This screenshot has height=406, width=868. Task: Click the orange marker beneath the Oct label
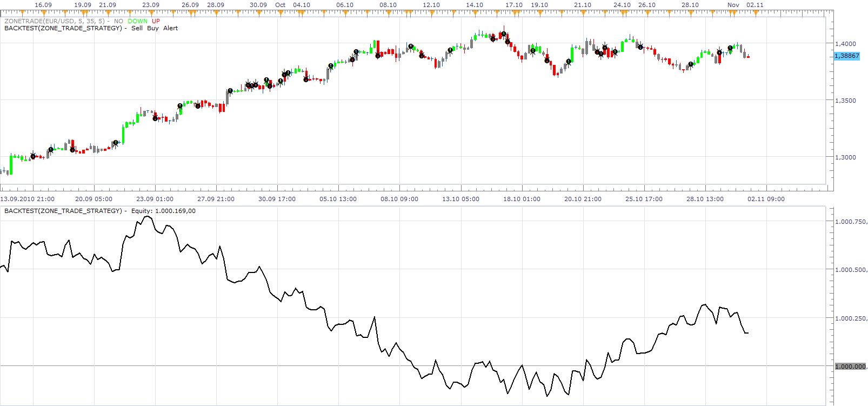pyautogui.click(x=281, y=12)
